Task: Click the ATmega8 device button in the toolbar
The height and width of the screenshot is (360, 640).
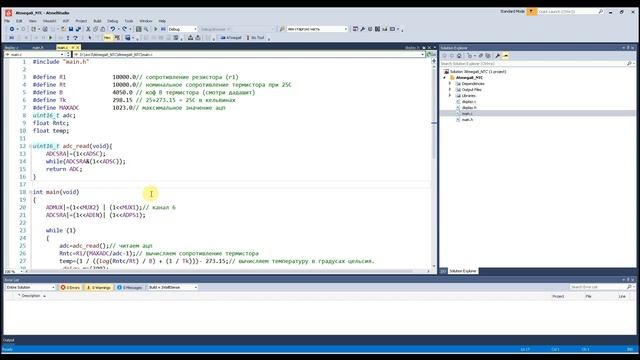Action: pos(231,38)
